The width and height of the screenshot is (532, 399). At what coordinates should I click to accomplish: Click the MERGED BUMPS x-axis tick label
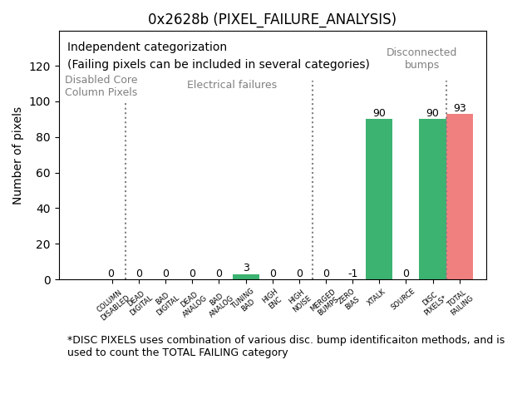[325, 303]
